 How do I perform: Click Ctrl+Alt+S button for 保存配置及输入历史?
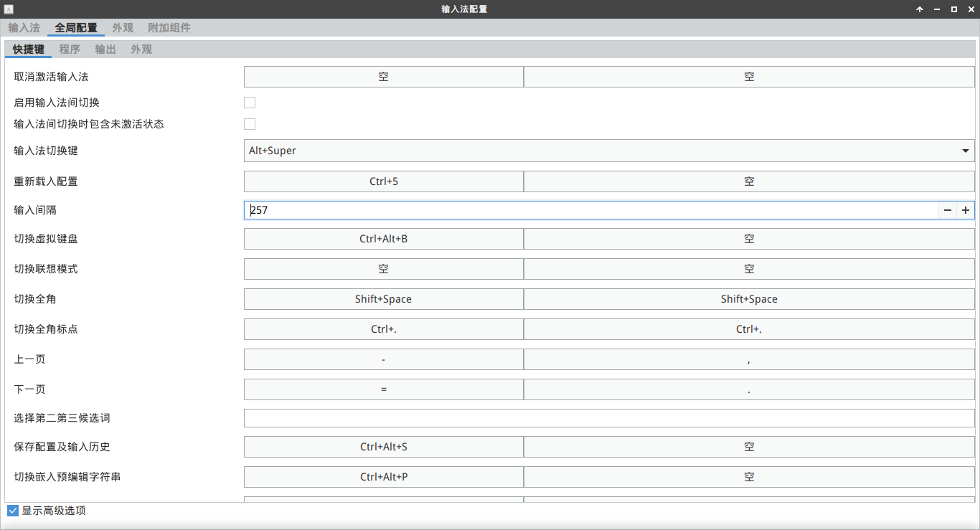(x=384, y=447)
